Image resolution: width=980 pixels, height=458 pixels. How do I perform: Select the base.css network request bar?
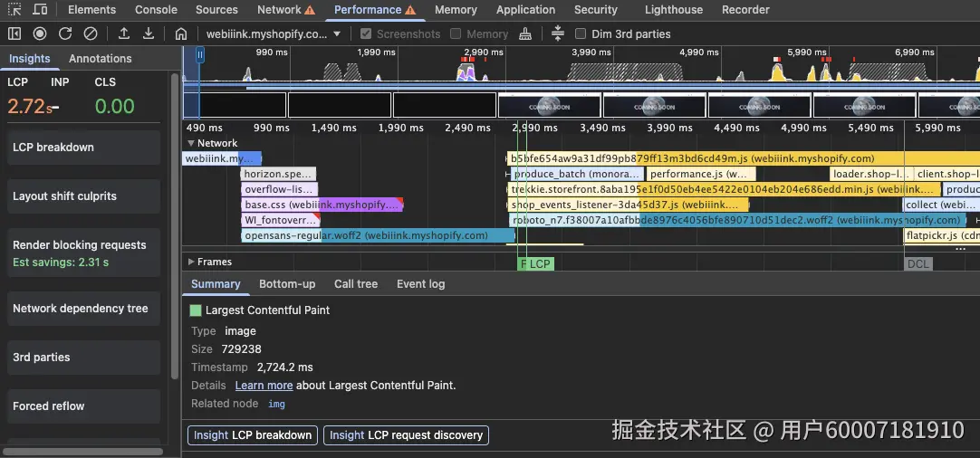click(x=322, y=205)
